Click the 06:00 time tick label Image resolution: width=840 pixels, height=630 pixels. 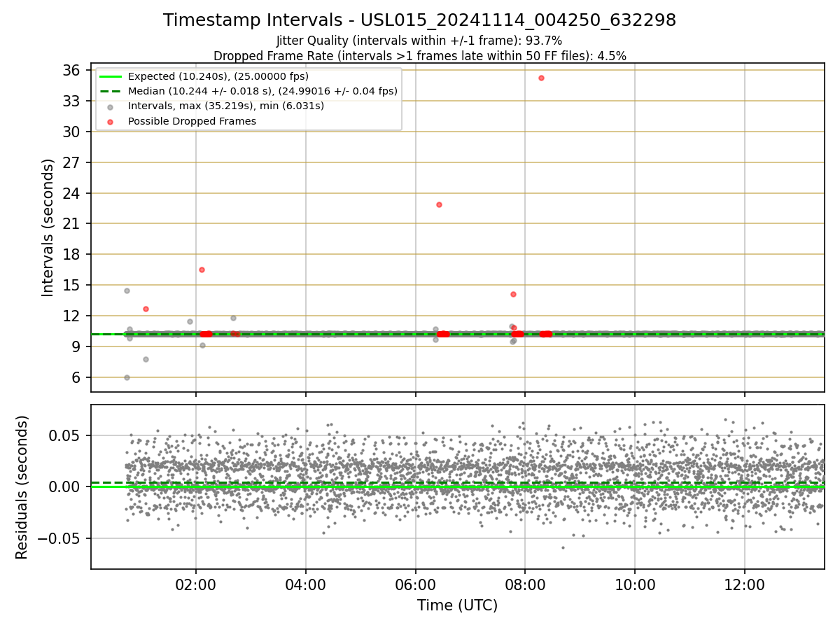pos(416,585)
